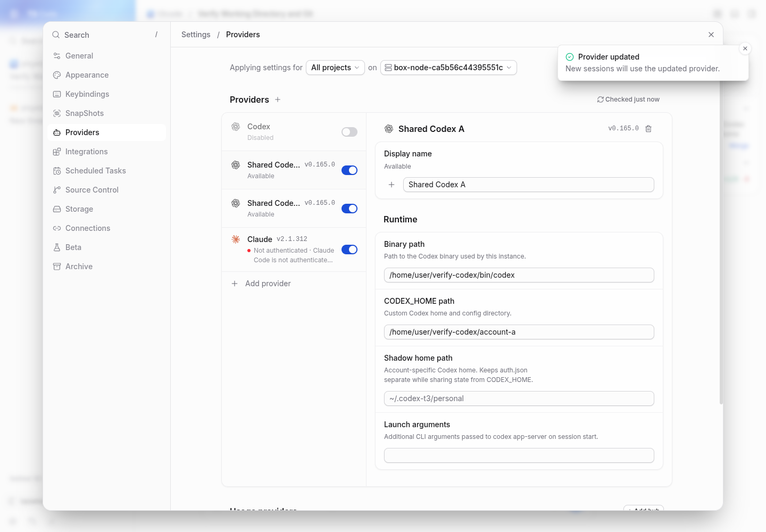Open the box-node-ca5b56c44395551c host dropdown
The height and width of the screenshot is (532, 766).
[x=448, y=68]
